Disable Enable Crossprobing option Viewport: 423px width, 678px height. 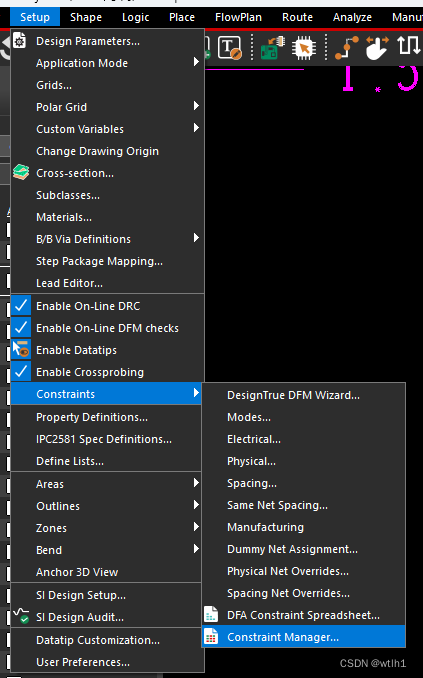click(21, 372)
